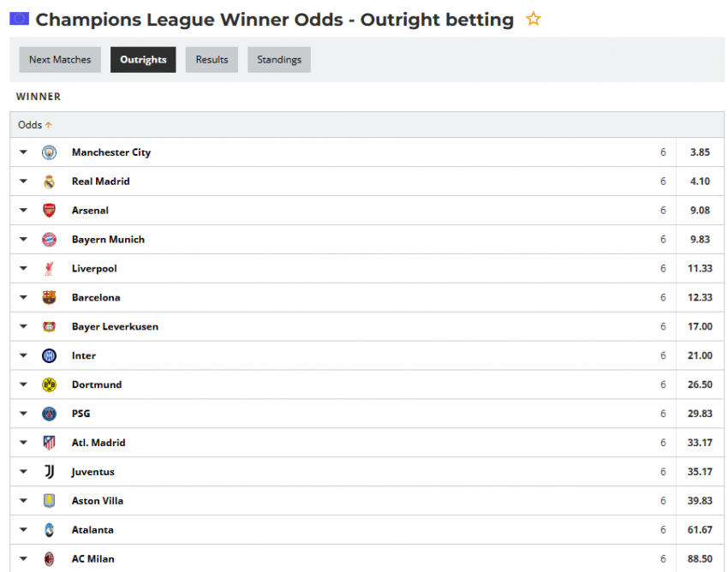Click the Dortmund club crest icon
728x572 pixels.
pos(50,384)
